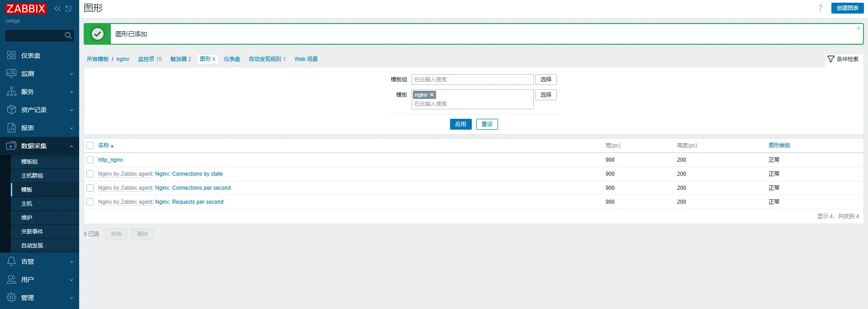The height and width of the screenshot is (309, 868).
Task: Click the 用户 users icon
Action: [x=11, y=279]
